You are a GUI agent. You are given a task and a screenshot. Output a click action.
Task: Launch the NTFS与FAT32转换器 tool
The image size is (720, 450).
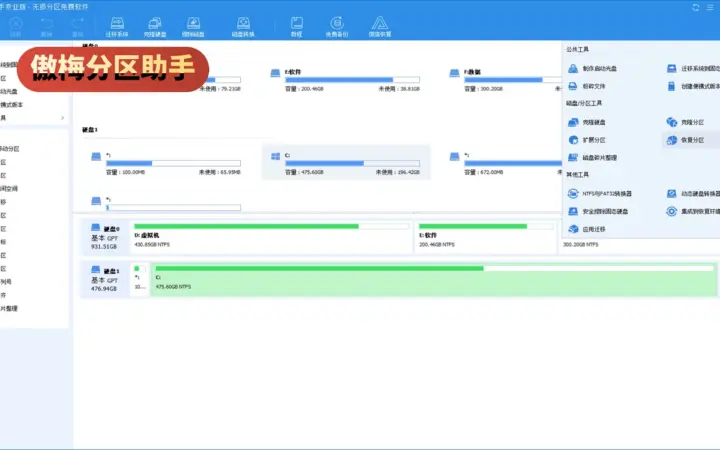[x=600, y=193]
